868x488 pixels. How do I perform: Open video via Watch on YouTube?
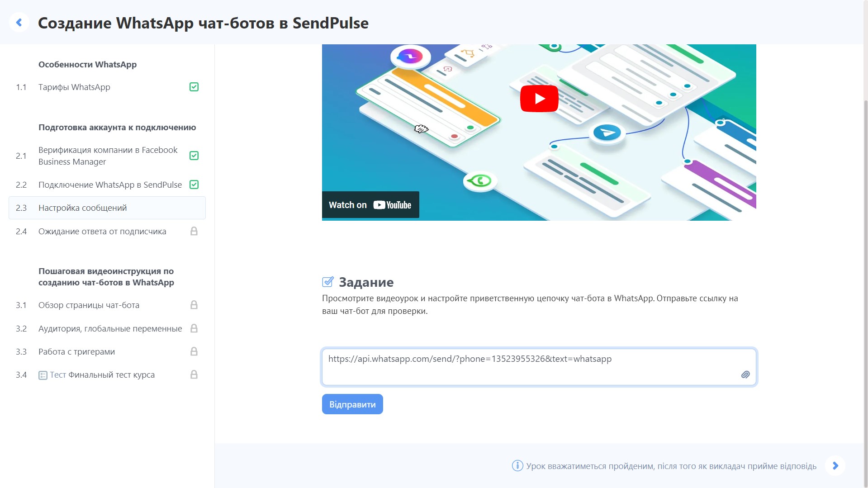click(370, 205)
